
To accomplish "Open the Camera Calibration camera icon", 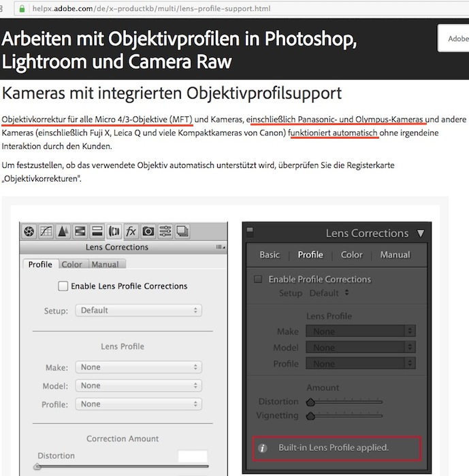I will point(148,231).
